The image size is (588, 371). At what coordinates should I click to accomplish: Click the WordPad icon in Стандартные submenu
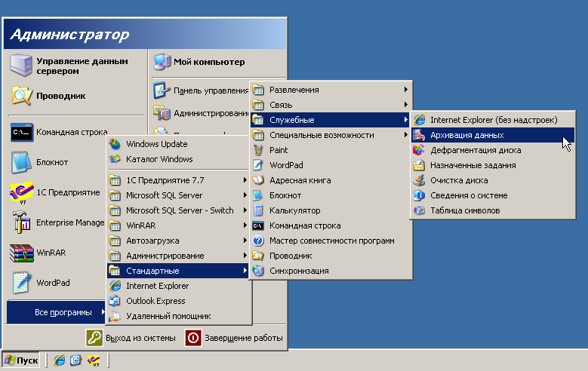[x=258, y=165]
